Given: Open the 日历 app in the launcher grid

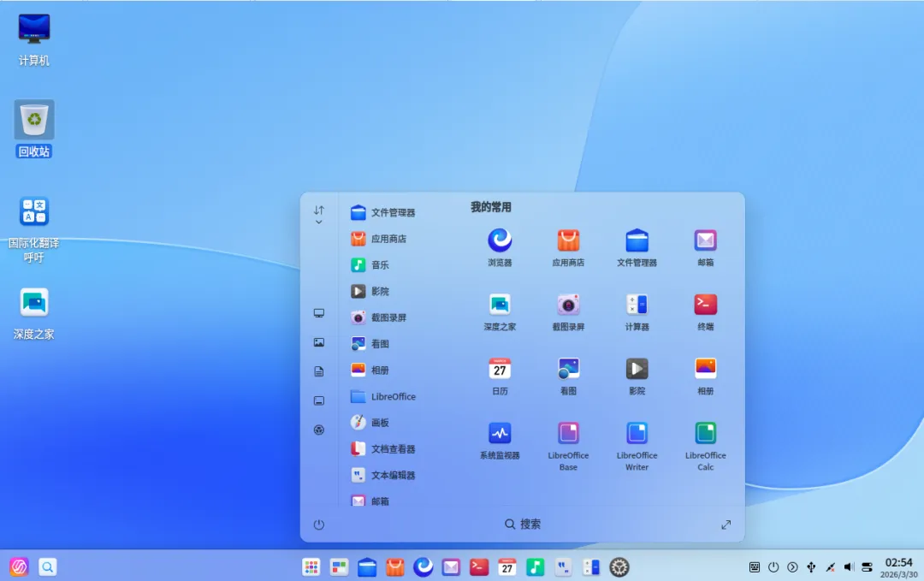Looking at the screenshot, I should [x=500, y=376].
